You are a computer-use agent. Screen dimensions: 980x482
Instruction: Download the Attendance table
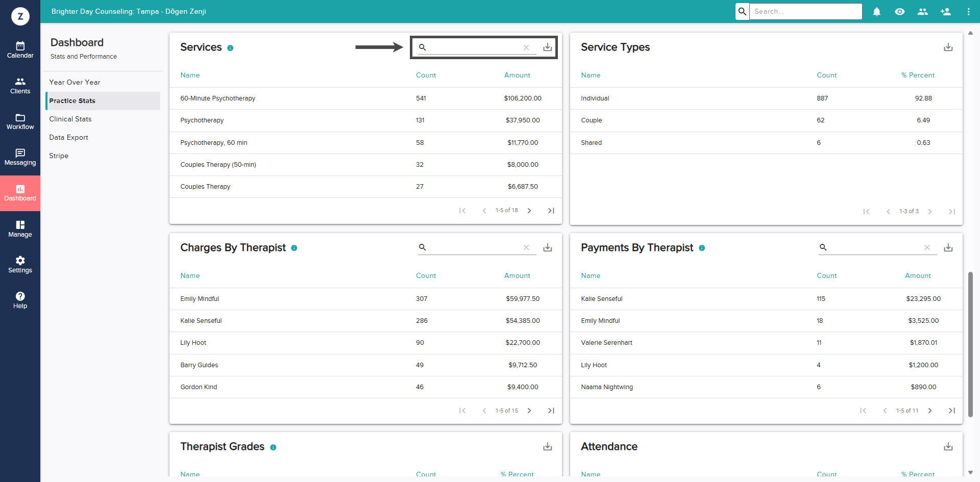click(x=948, y=446)
